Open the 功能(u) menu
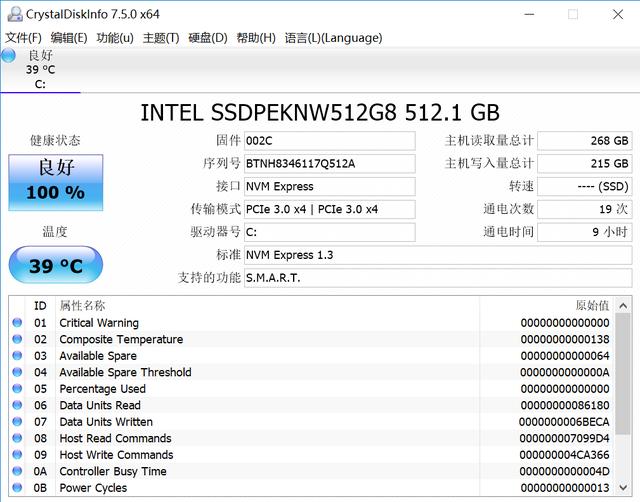 tap(115, 38)
